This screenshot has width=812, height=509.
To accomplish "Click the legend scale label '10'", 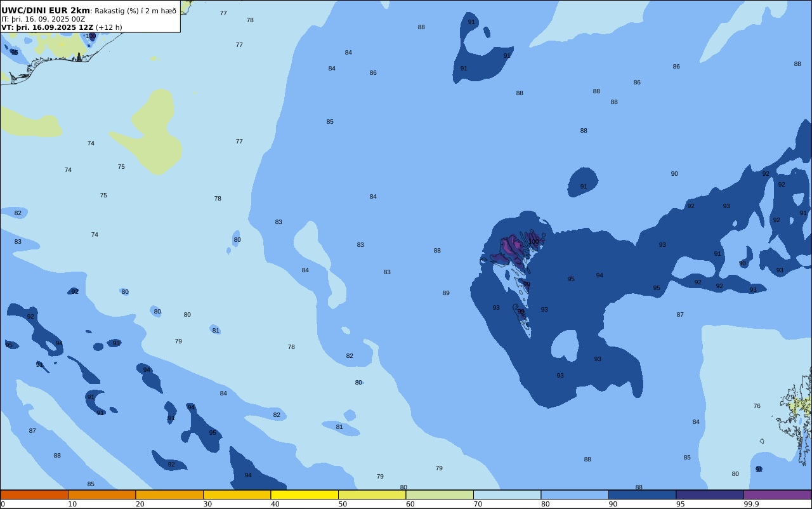I will 72,504.
